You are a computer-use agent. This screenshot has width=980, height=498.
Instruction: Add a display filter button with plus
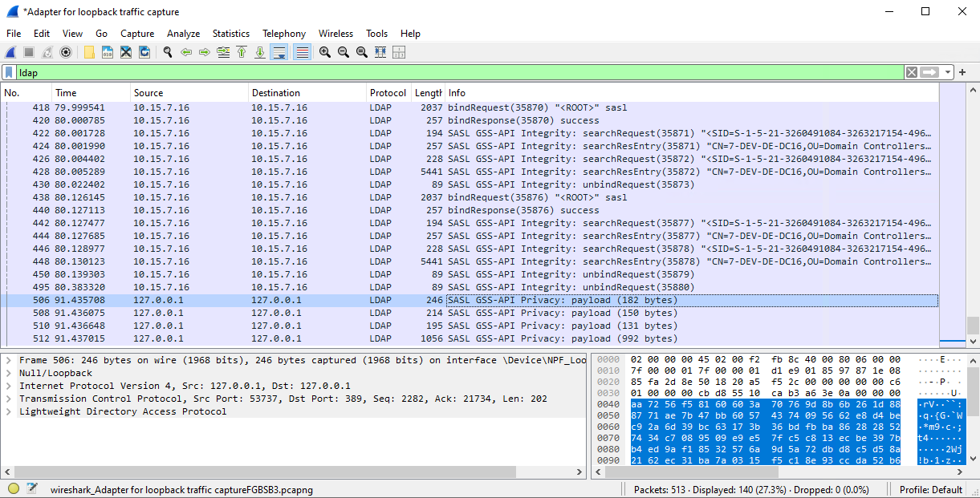pos(962,72)
